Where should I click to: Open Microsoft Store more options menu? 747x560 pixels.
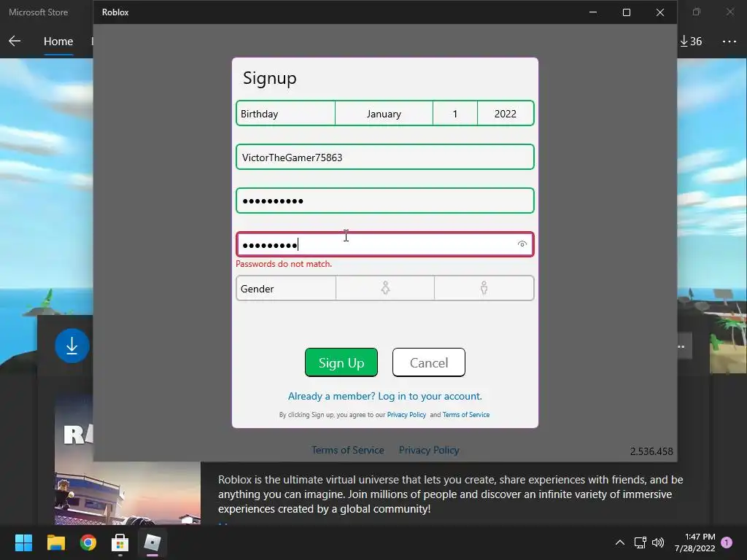click(729, 42)
